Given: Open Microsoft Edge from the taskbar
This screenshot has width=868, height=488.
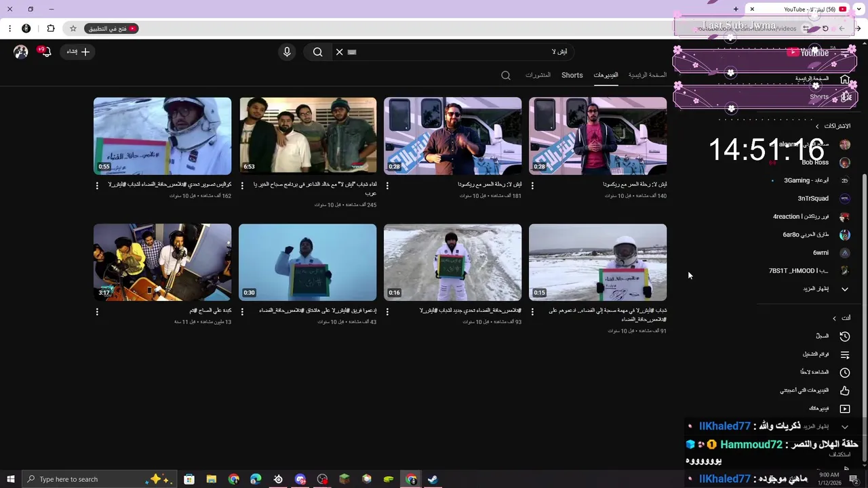Looking at the screenshot, I should 256,479.
